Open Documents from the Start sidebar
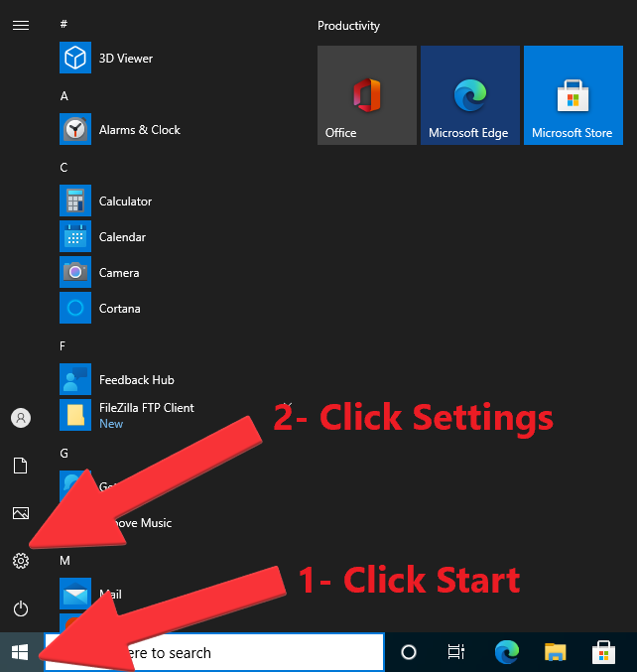This screenshot has height=672, width=637. pos(20,466)
